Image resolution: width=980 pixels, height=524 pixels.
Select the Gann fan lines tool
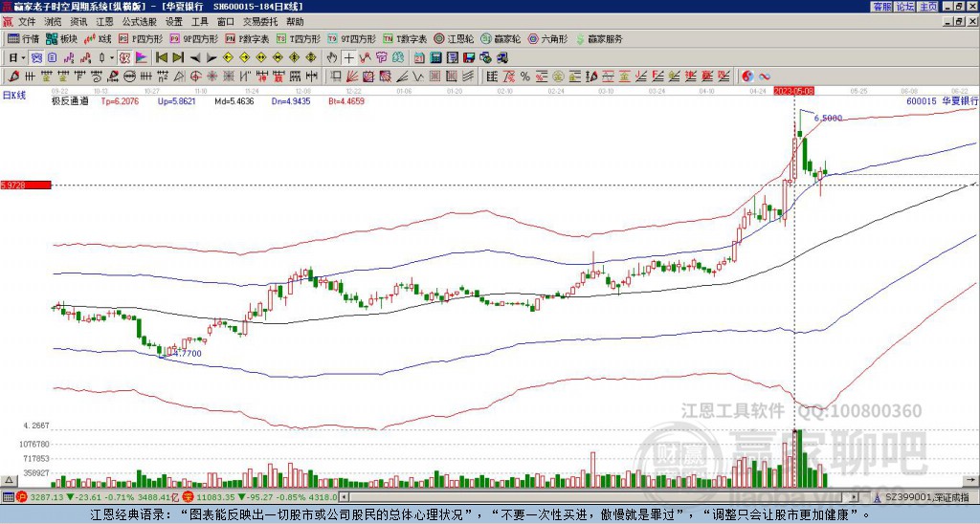click(351, 76)
